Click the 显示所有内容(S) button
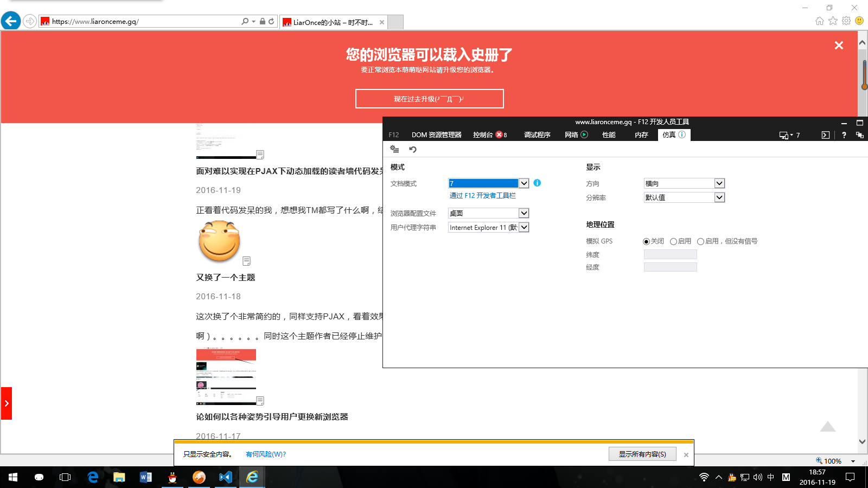 pyautogui.click(x=642, y=454)
